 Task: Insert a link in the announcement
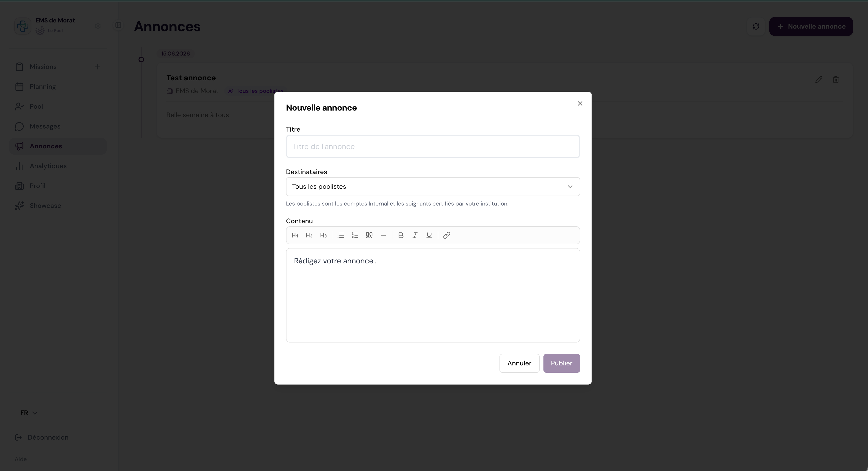click(447, 235)
